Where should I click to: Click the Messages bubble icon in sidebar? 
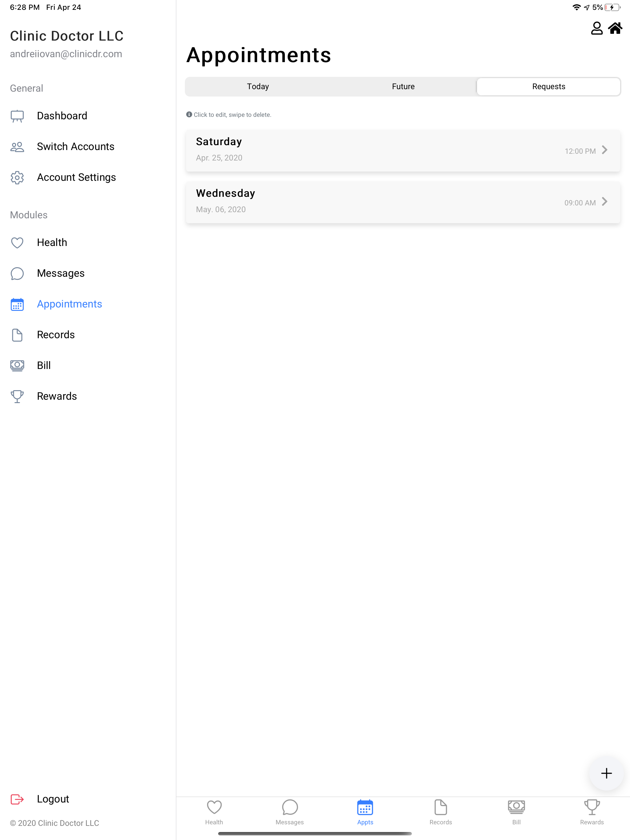point(17,273)
